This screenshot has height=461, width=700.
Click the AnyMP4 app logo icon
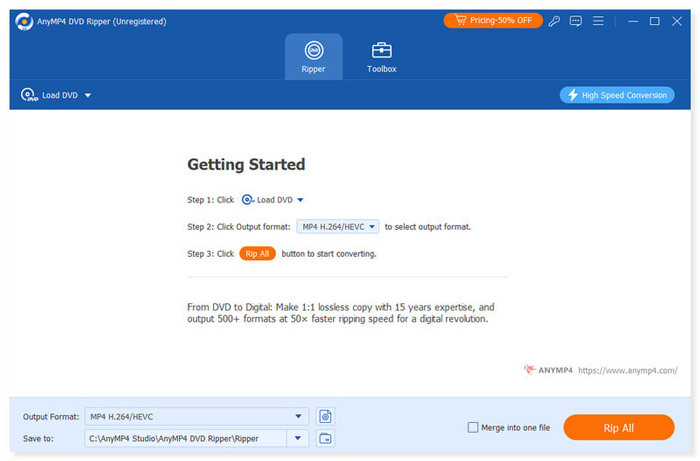pos(24,21)
